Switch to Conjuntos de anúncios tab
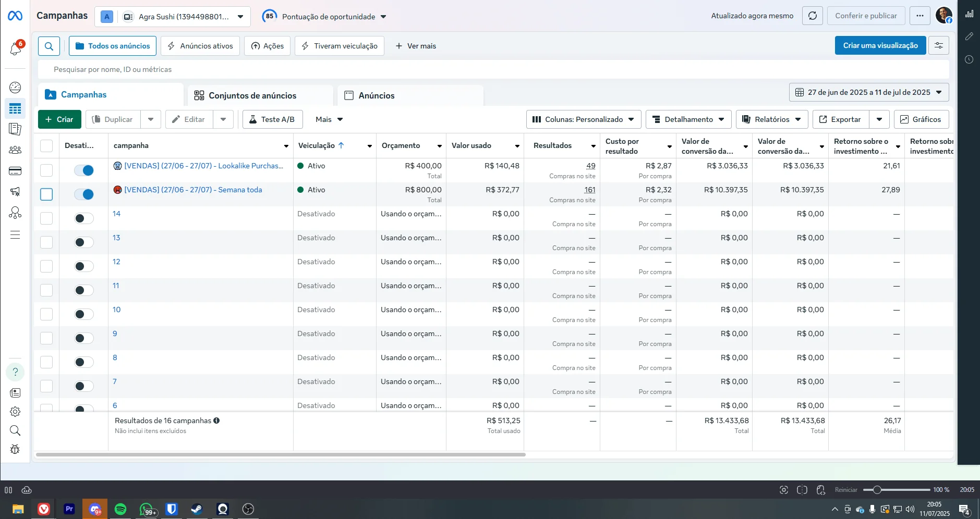 [260, 95]
